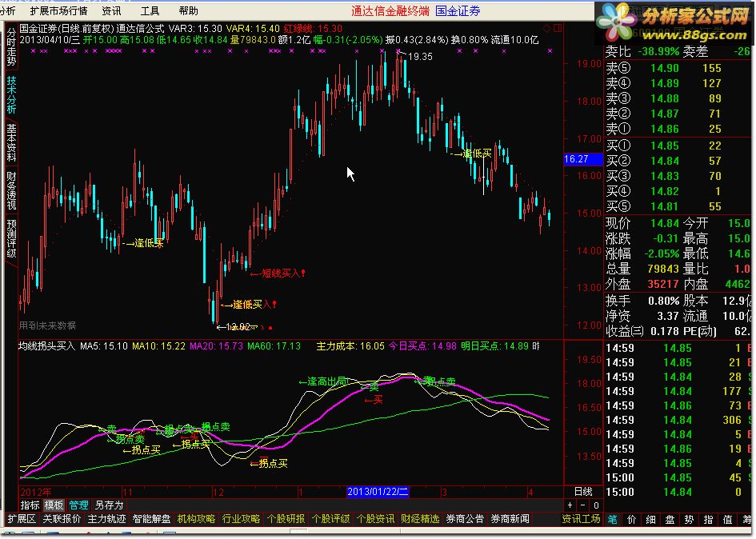Click the 16.27 price axis marker

click(583, 159)
